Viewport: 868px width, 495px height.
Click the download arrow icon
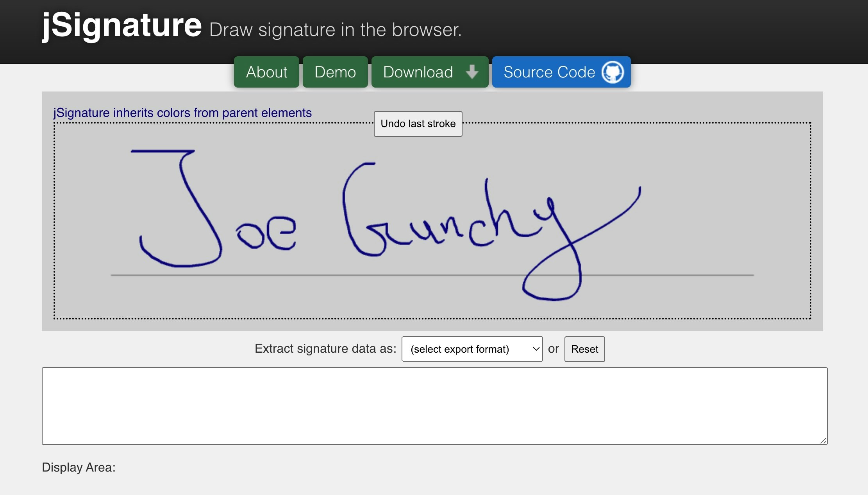(472, 72)
